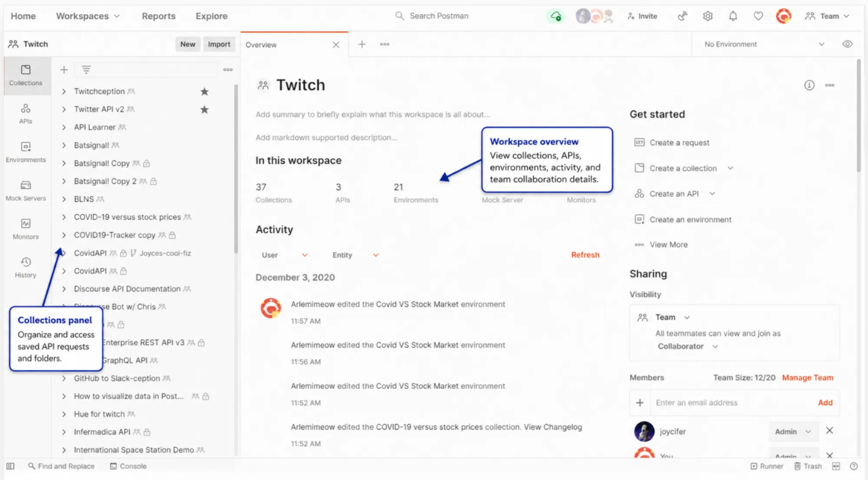Unstar the Twitter API v2 collection
Viewport: 868px width, 480px height.
click(205, 109)
